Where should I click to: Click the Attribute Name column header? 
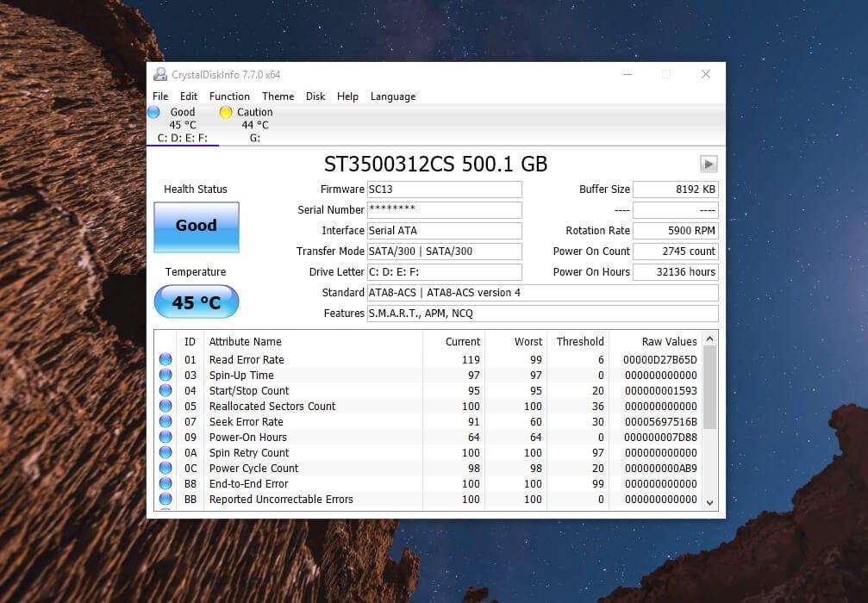[x=313, y=342]
